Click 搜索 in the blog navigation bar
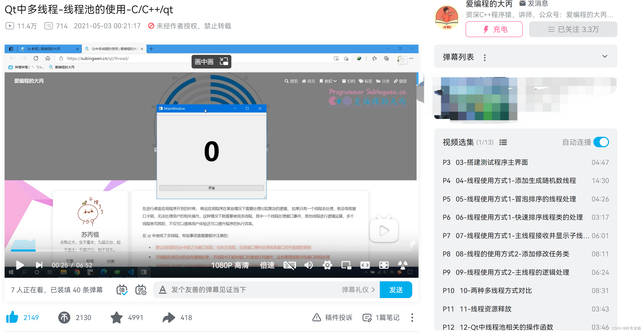Image resolution: width=644 pixels, height=332 pixels. click(x=291, y=81)
